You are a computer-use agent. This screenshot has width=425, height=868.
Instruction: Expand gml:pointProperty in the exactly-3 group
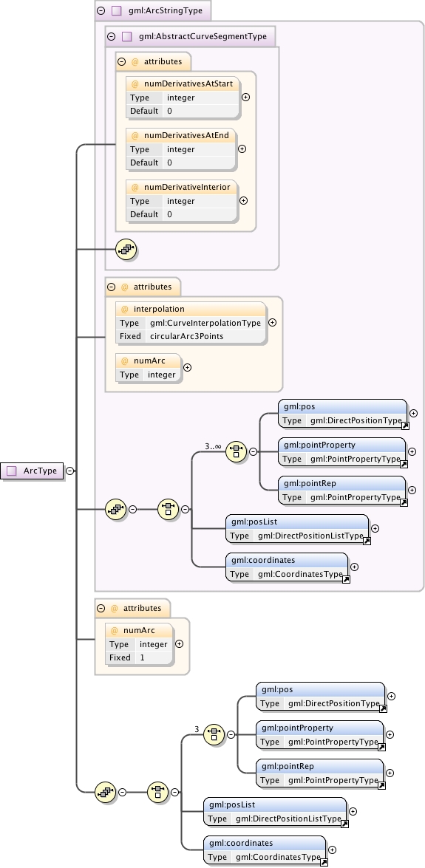click(x=390, y=734)
